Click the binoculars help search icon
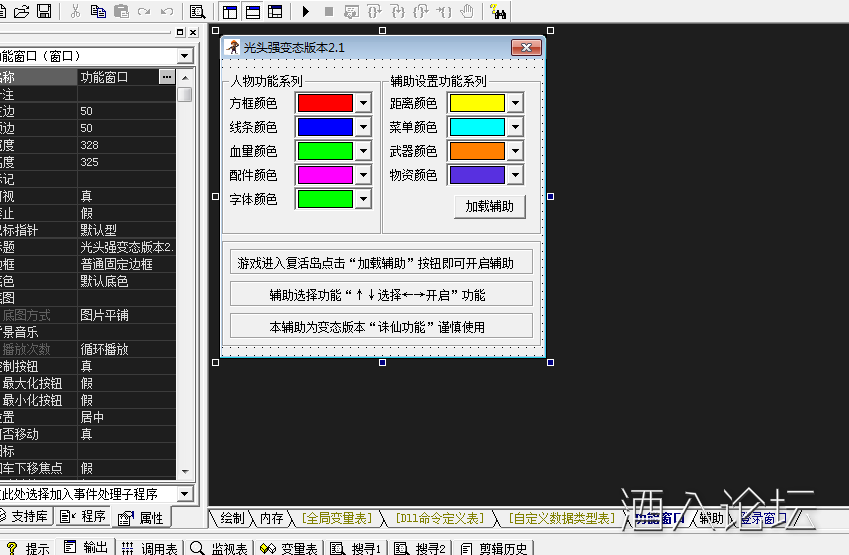This screenshot has width=849, height=555. [x=498, y=12]
